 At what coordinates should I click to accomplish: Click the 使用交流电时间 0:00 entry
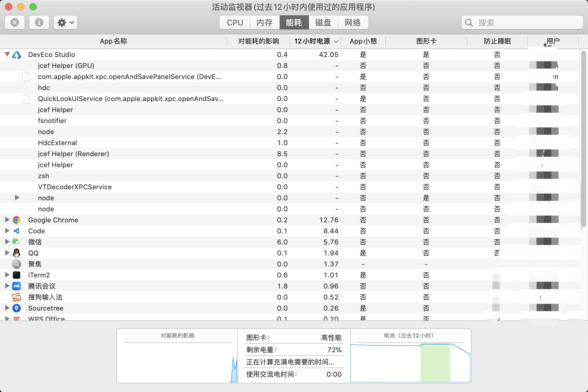[294, 374]
